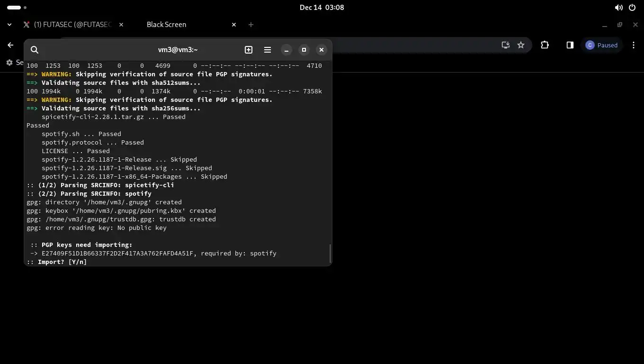
Task: Click '(1/2) Parsing SRCINFO: spicetify-cli' line
Action: pos(100,185)
